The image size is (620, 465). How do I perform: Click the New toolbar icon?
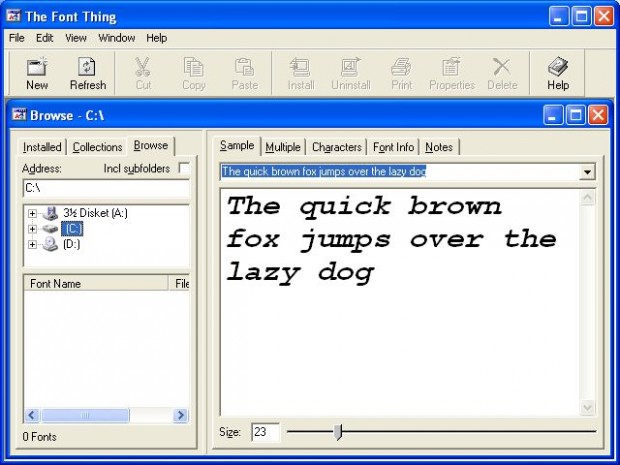click(37, 66)
